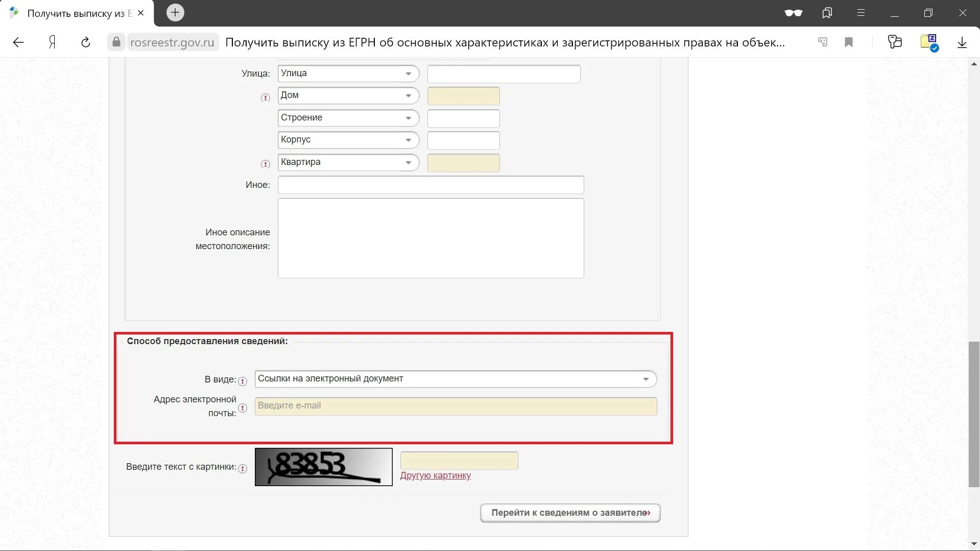Click the page title text in address bar

pos(505,42)
